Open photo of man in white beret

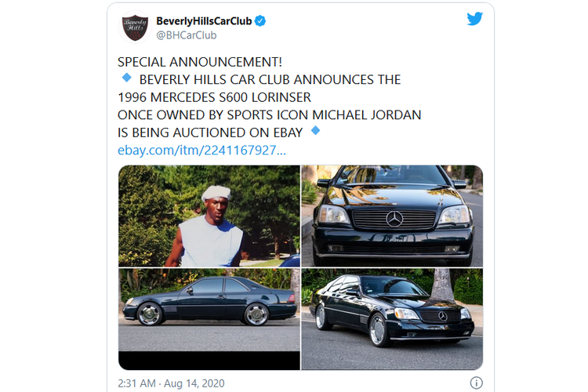click(x=209, y=216)
